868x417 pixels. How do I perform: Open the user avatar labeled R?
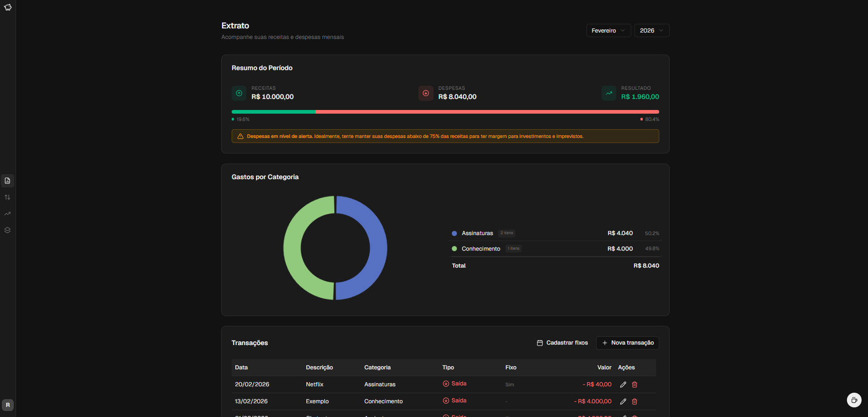8,405
